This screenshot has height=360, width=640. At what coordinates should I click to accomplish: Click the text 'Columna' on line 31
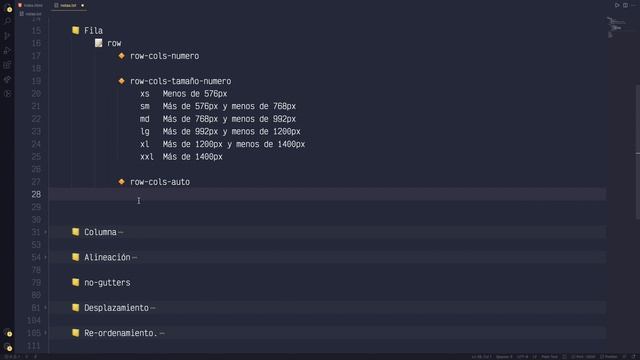coord(100,232)
